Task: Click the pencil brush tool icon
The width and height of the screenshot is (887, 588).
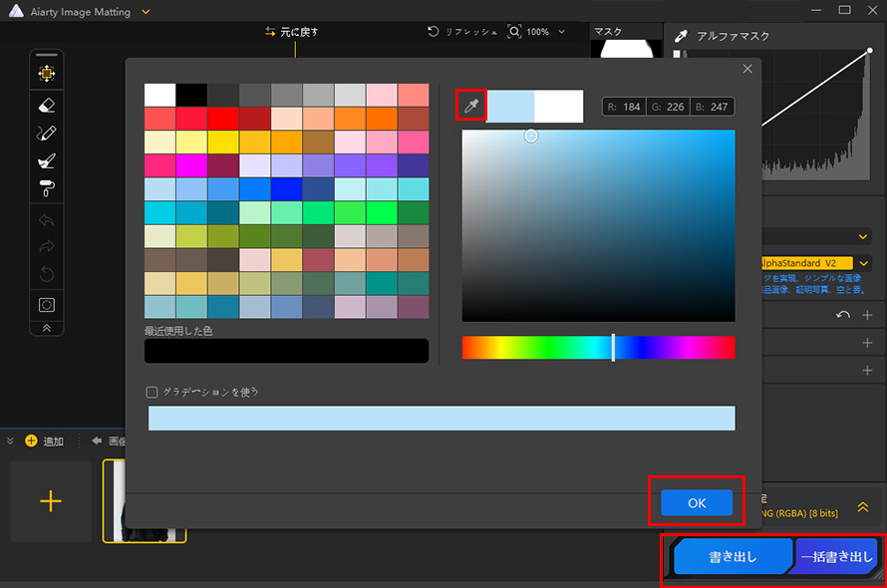Action: click(47, 133)
